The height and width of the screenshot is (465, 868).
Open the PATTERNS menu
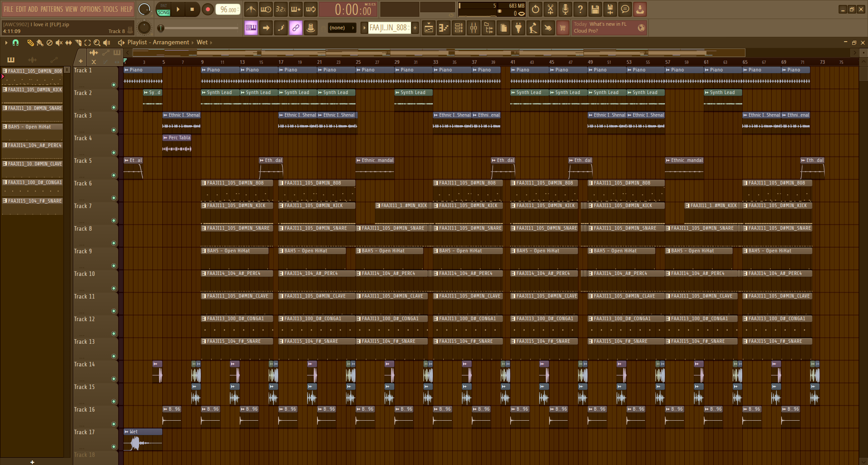click(x=52, y=9)
